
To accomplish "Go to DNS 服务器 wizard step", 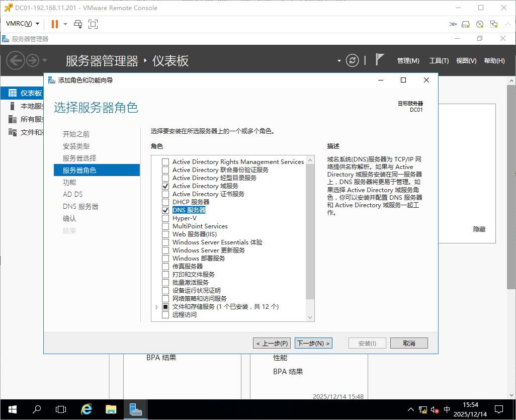I will click(x=80, y=206).
